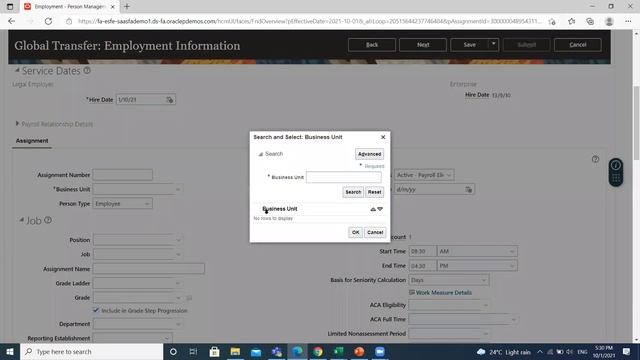Click the Next button in header

click(423, 44)
